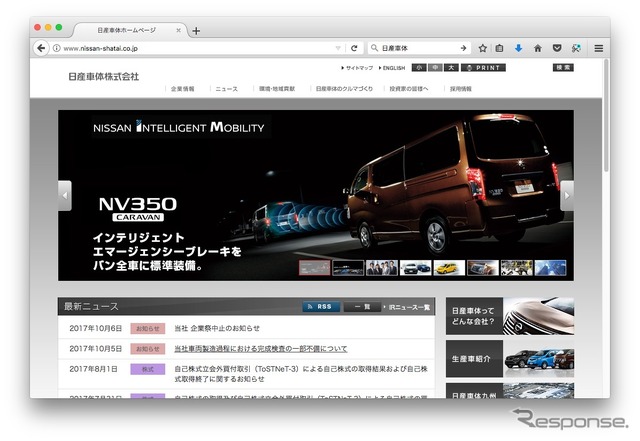Select the second carousel thumbnail, night road
Image resolution: width=640 pixels, height=441 pixels.
click(x=348, y=268)
